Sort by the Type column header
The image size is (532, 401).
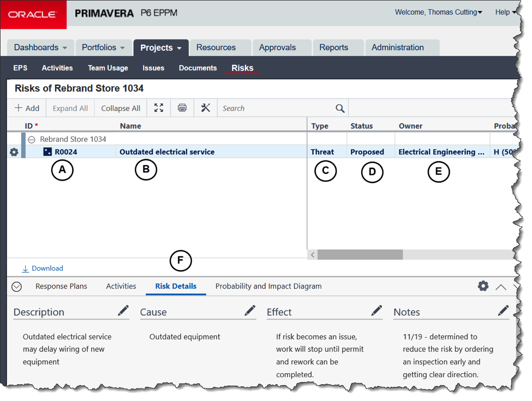pos(320,126)
